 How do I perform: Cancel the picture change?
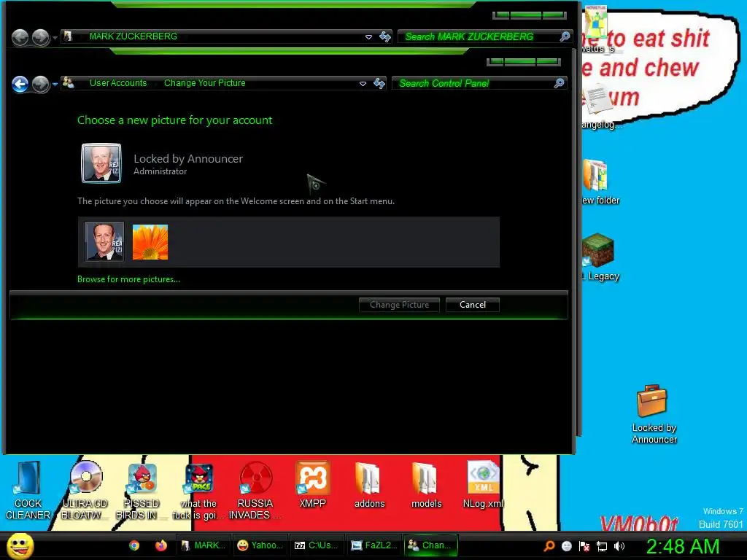473,305
